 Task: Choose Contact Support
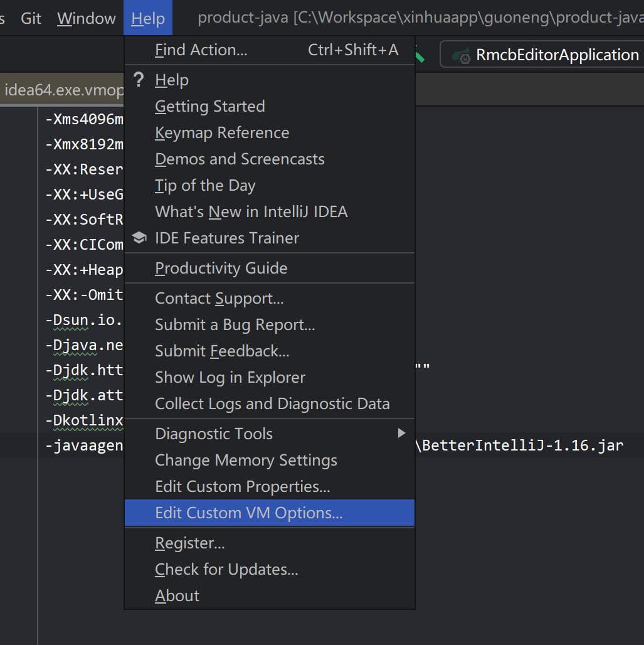click(x=270, y=298)
